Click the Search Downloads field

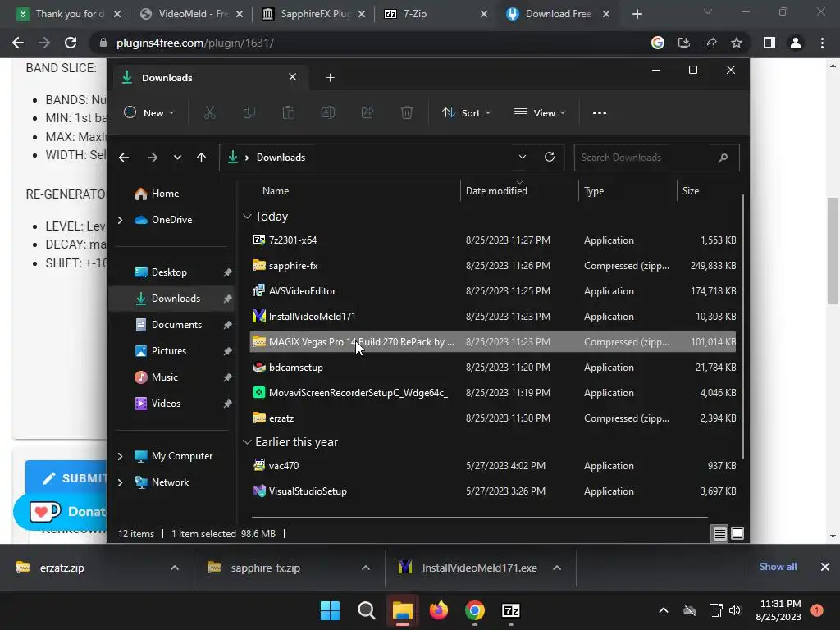(x=657, y=157)
